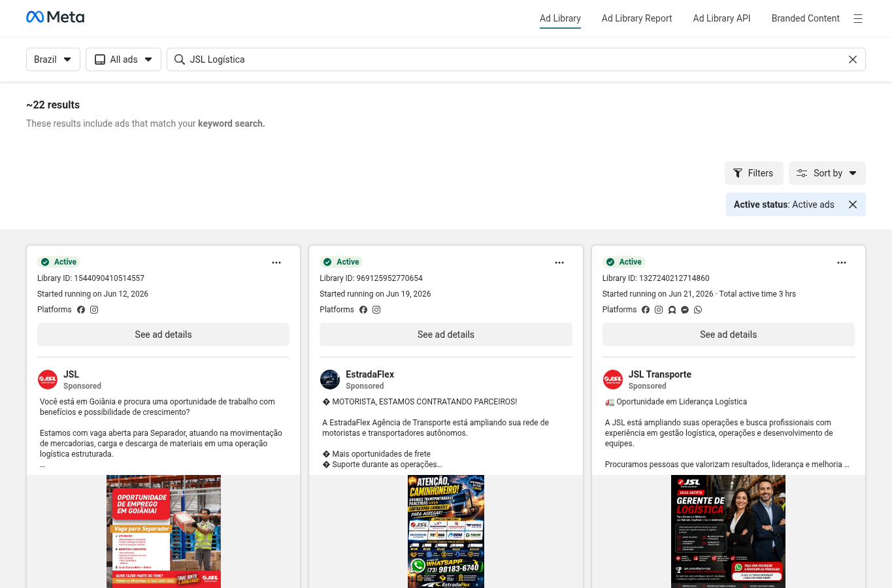Viewport: 892px width, 588px height.
Task: Open the three-dot menu on EstradaFlex ad
Action: coord(559,263)
